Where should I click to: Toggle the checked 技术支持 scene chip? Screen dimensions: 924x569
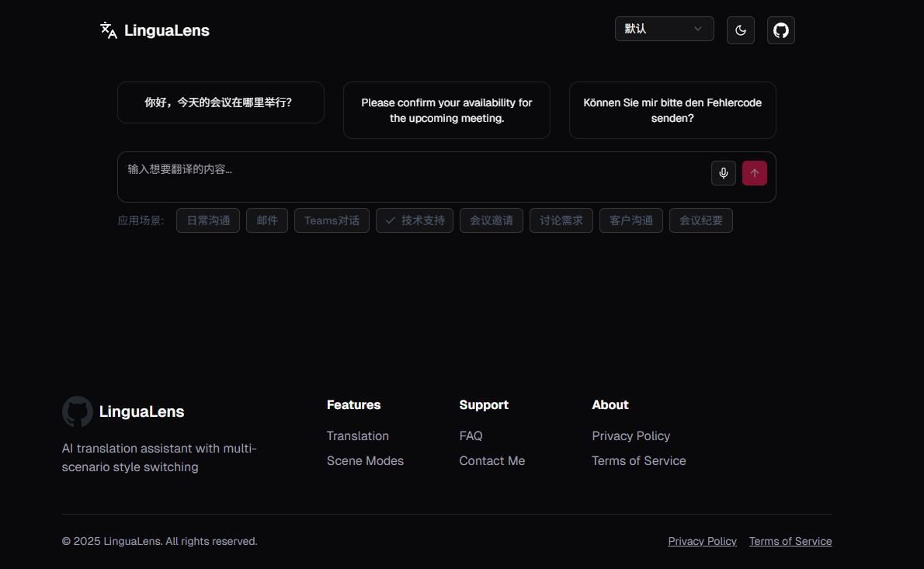415,220
